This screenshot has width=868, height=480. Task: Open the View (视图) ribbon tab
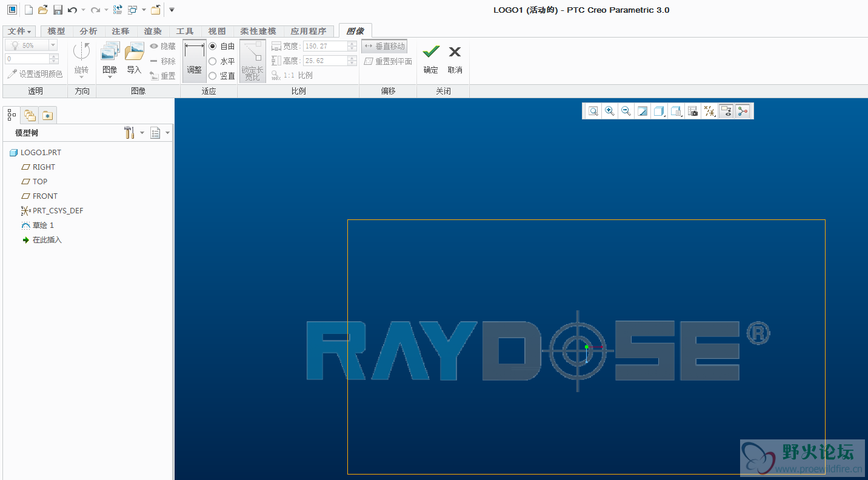coord(217,31)
